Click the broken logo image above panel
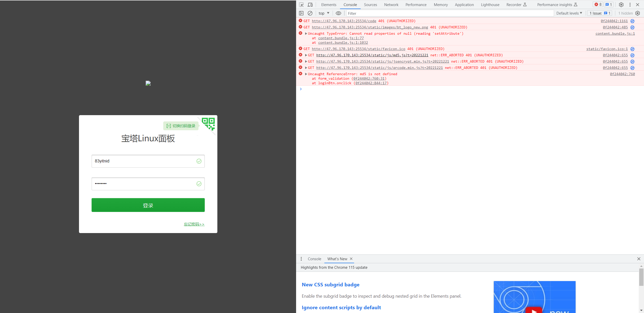 pos(148,83)
